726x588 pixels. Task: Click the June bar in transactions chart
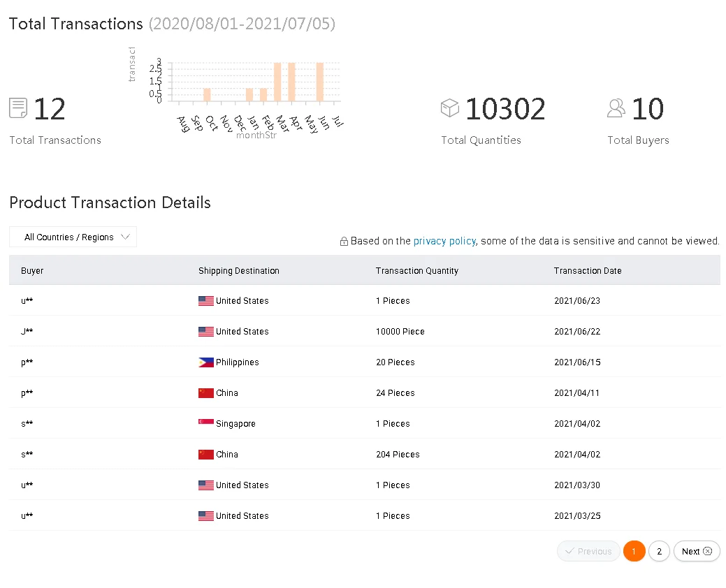coord(320,82)
